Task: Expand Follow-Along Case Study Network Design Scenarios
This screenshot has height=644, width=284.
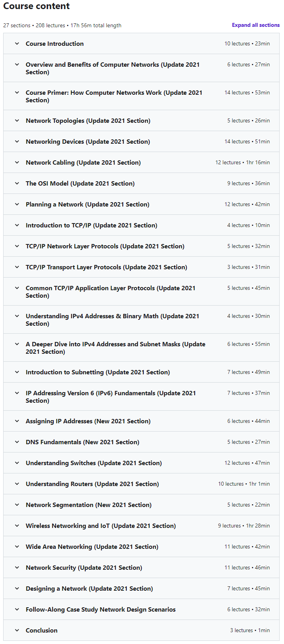Action: (x=100, y=610)
